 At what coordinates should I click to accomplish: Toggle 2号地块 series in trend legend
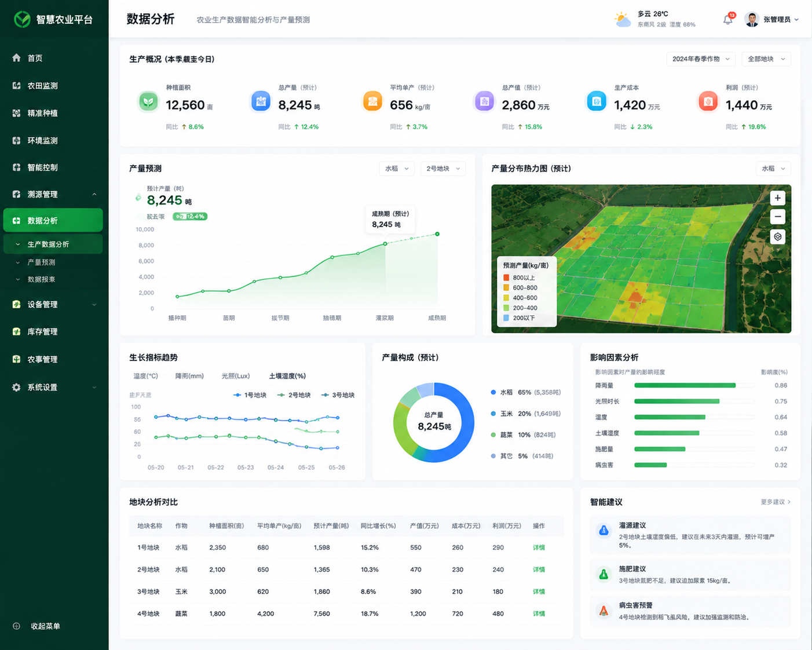tap(294, 395)
